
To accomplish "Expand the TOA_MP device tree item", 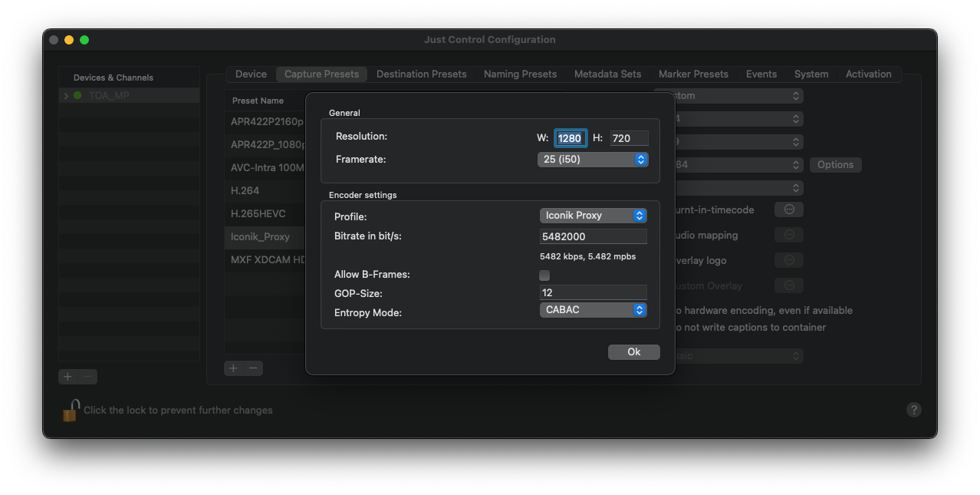I will point(66,96).
